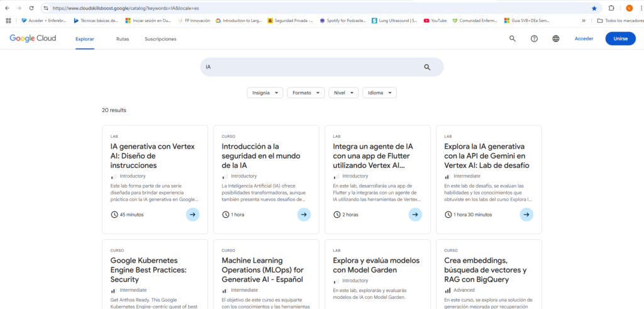Select the Explorar tab
The image size is (644, 309).
pos(85,39)
